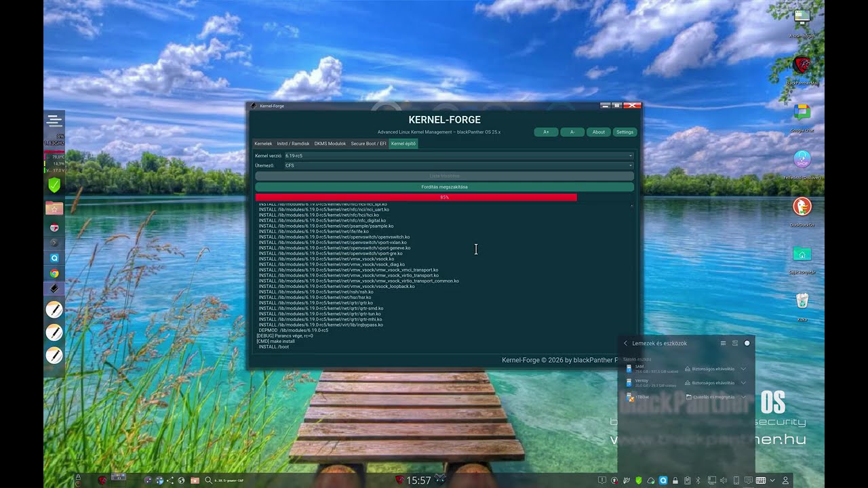Image resolution: width=868 pixels, height=488 pixels.
Task: Click the A- font decrease button
Action: pos(572,132)
